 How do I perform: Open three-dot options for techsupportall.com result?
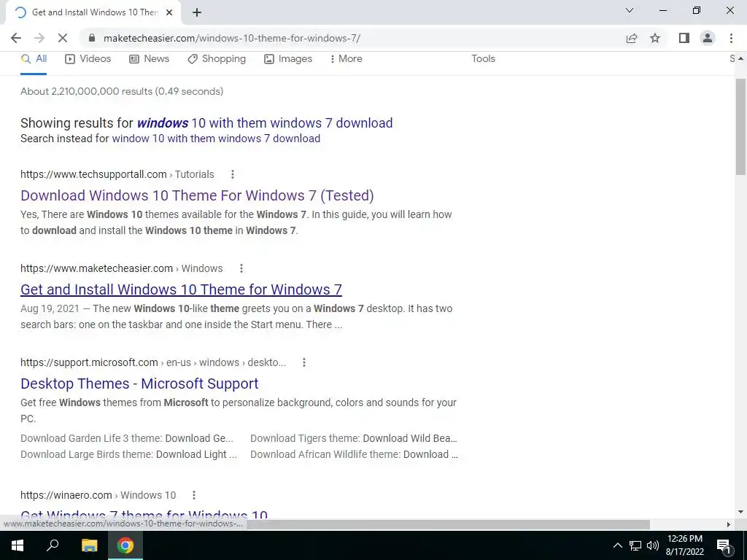pos(233,174)
